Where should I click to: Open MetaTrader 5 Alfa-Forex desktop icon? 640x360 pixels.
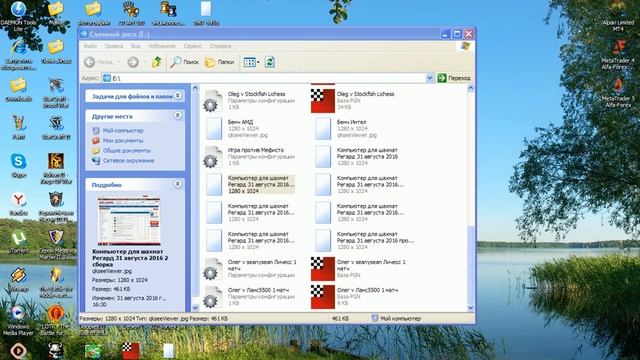[x=618, y=93]
